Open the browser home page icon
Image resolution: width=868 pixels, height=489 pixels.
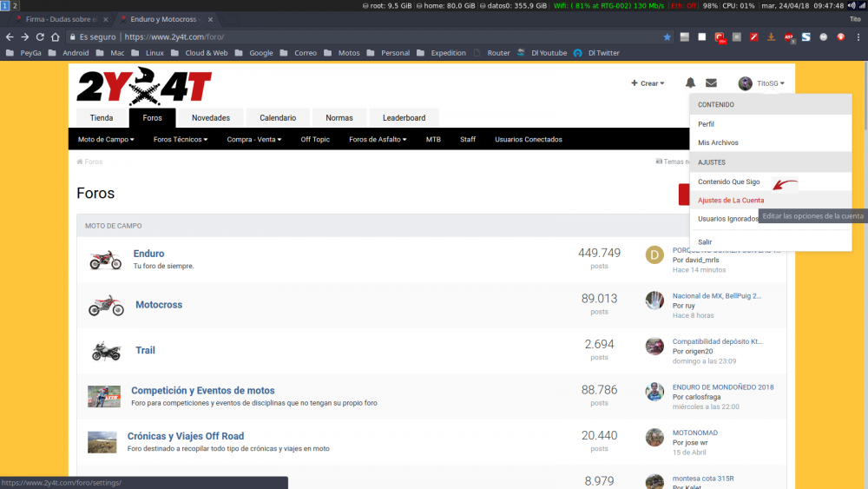[x=56, y=36]
